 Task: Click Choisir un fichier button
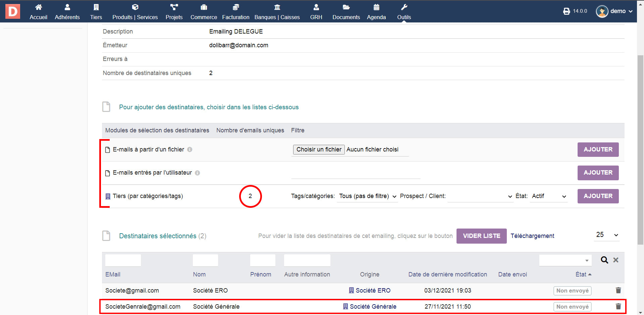tap(319, 150)
